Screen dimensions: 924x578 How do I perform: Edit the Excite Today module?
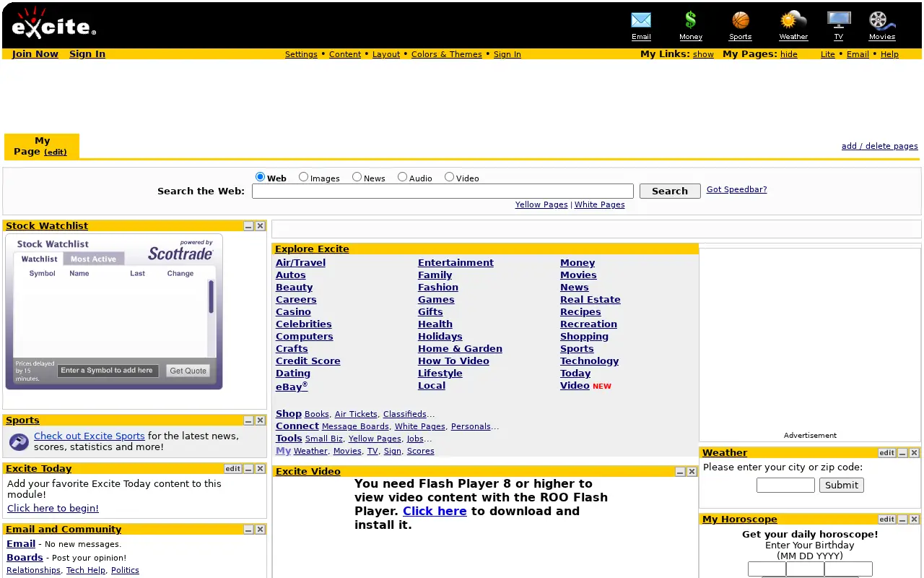click(x=232, y=469)
